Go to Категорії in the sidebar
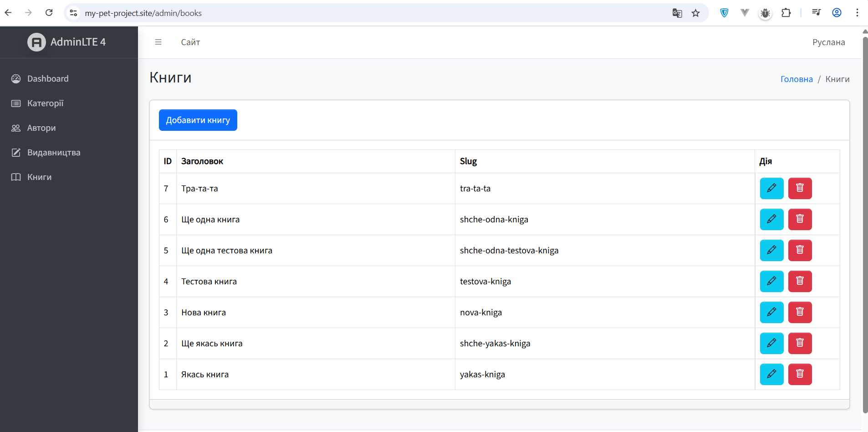Viewport: 868px width, 432px height. 45,103
